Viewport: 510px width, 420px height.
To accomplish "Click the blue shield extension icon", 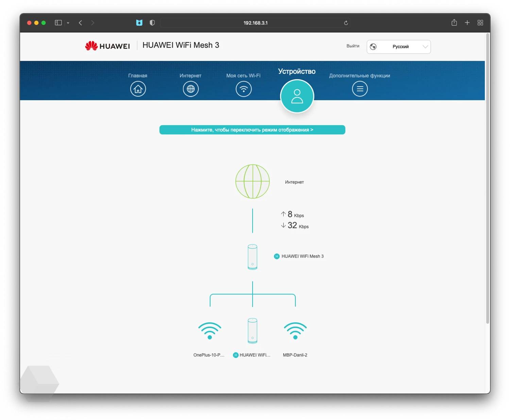I will click(x=139, y=23).
